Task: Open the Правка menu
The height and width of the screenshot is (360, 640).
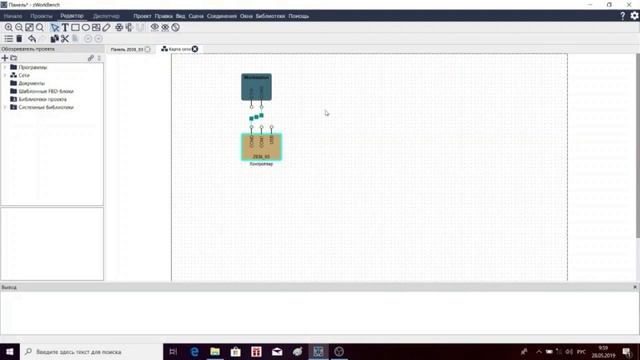Action: point(164,16)
